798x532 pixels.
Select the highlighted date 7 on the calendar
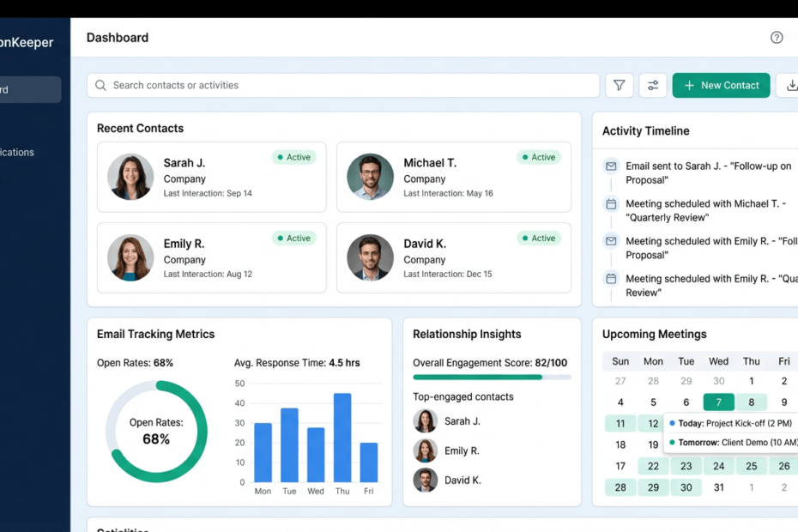[718, 402]
